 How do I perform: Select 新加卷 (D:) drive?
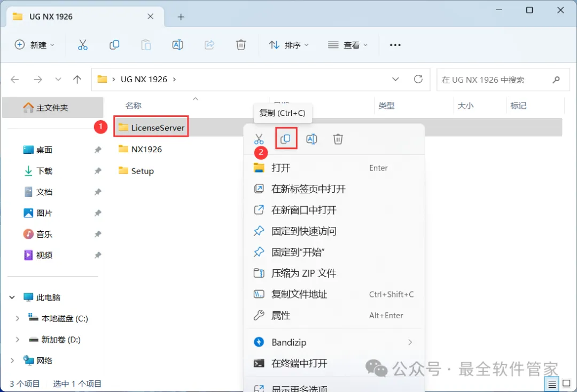click(55, 340)
